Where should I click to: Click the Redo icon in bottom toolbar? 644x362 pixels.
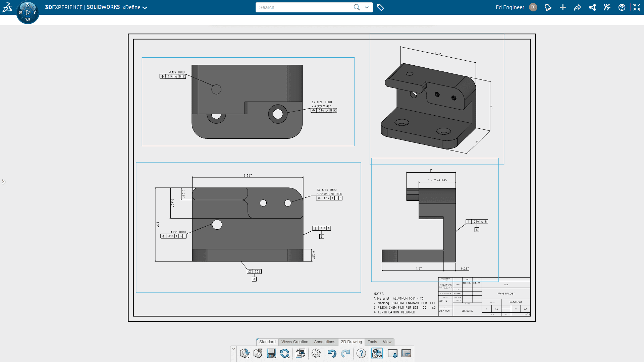pos(346,353)
